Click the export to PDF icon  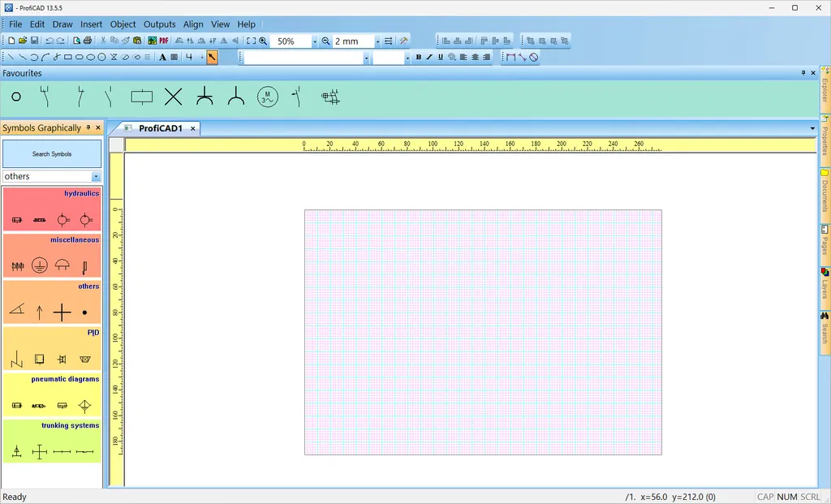(x=164, y=41)
